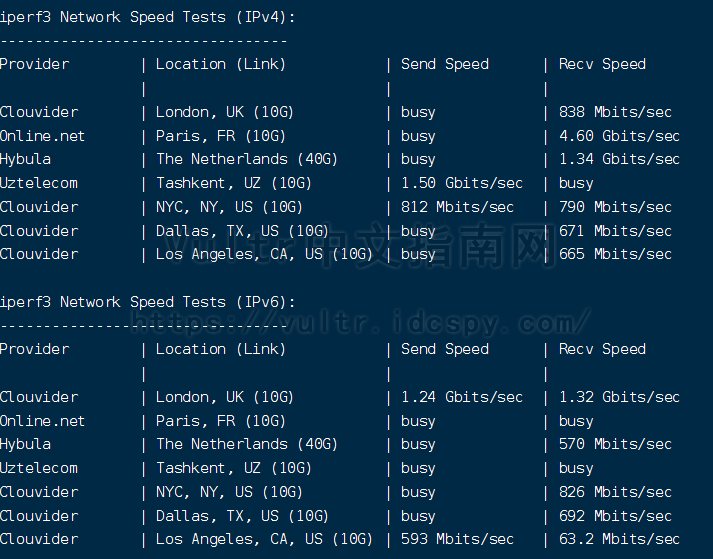713x559 pixels.
Task: Click "busy" send speed in IPv4 Paris row
Action: pos(418,136)
